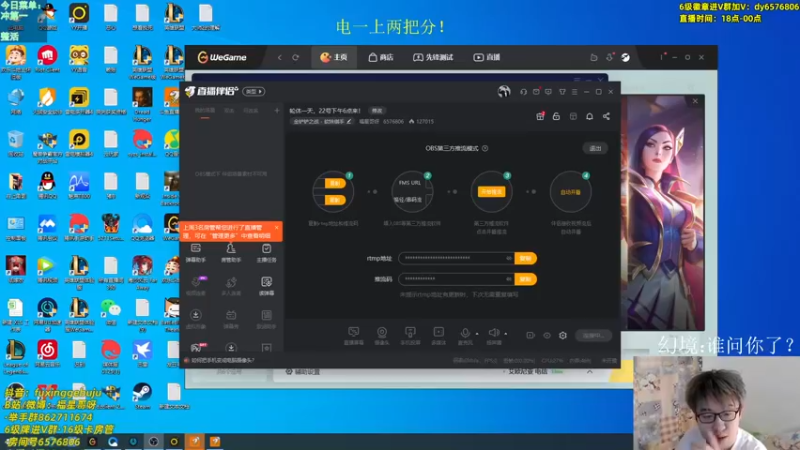Click the modify title button

[x=377, y=111]
